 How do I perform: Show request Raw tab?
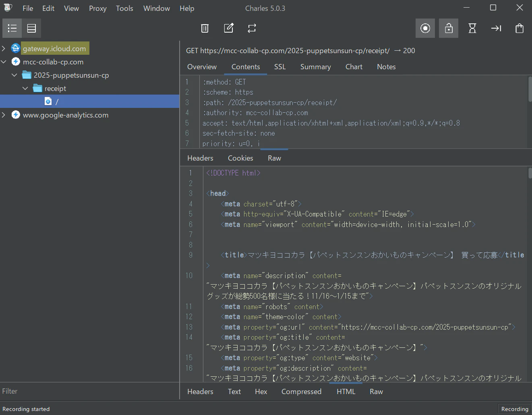[274, 158]
